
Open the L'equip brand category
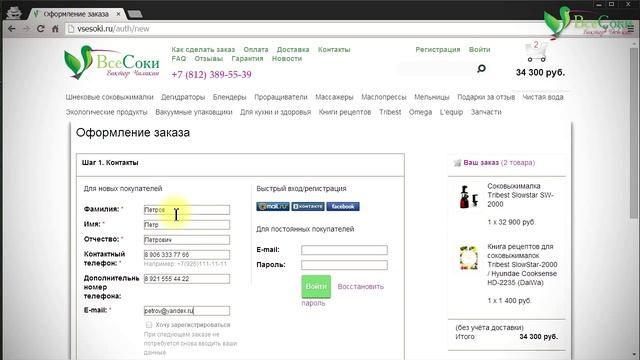tap(451, 112)
